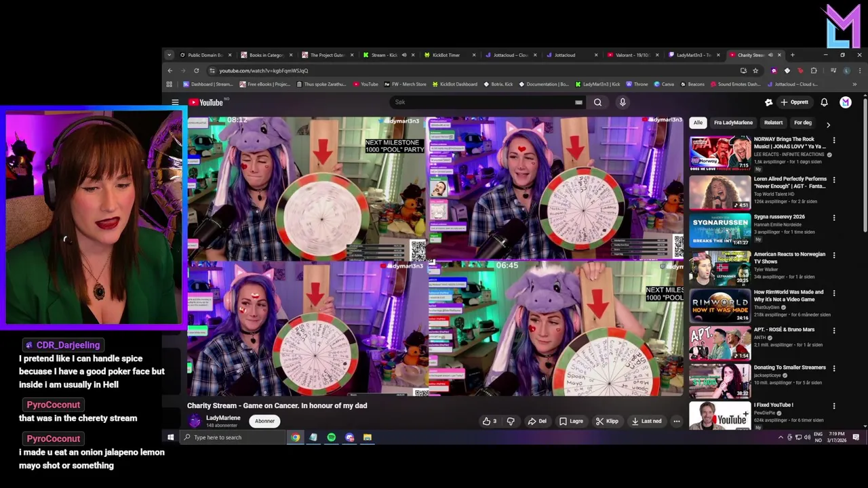This screenshot has width=868, height=488.
Task: Click the Opprett create button
Action: (x=795, y=102)
